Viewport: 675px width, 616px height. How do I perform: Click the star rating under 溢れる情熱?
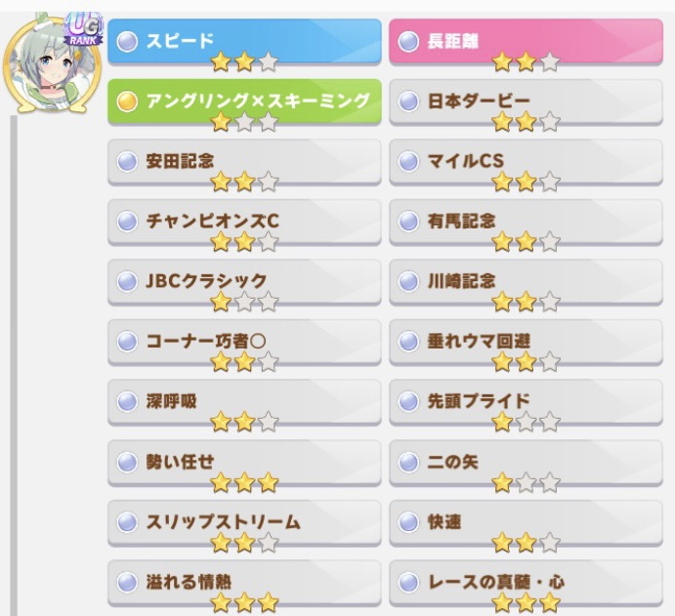(x=244, y=602)
